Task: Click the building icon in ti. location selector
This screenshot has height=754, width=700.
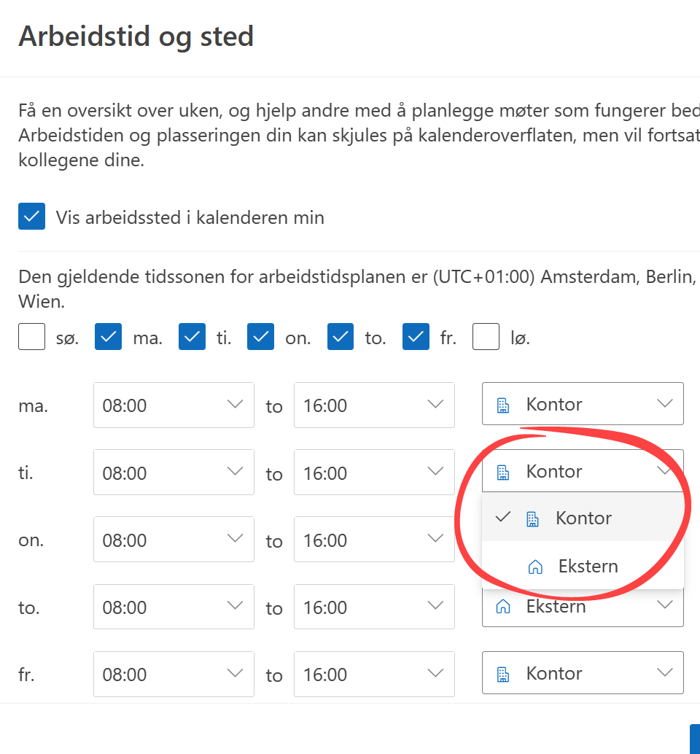Action: coord(504,471)
